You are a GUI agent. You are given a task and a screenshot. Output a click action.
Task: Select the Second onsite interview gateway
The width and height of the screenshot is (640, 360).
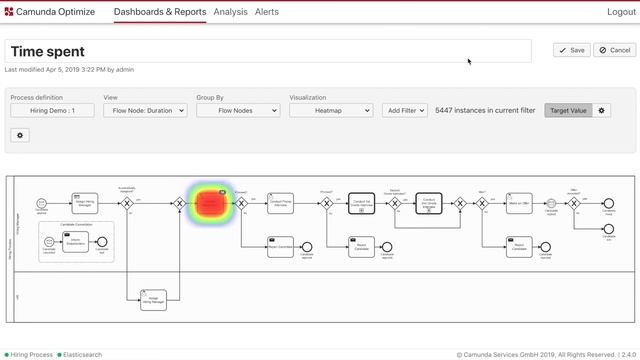395,203
